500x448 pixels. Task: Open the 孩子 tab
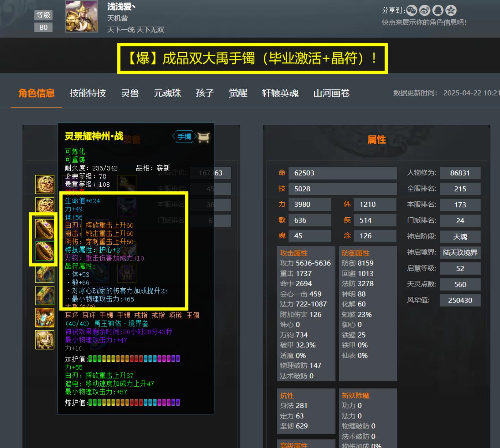205,93
